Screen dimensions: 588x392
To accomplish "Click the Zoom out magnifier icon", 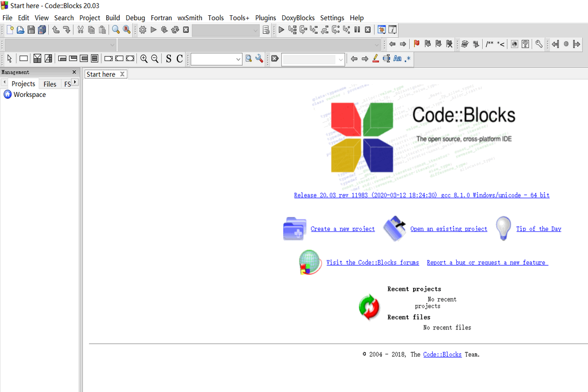I will 155,58.
